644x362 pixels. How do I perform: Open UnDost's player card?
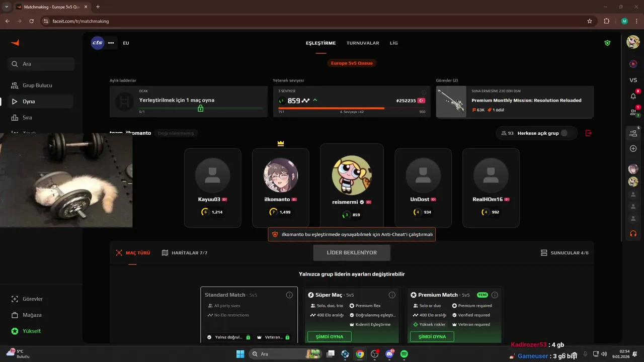tap(423, 188)
